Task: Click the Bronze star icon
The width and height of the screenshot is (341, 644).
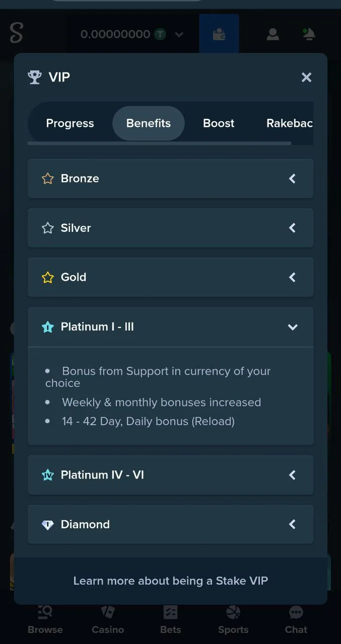Action: 48,179
